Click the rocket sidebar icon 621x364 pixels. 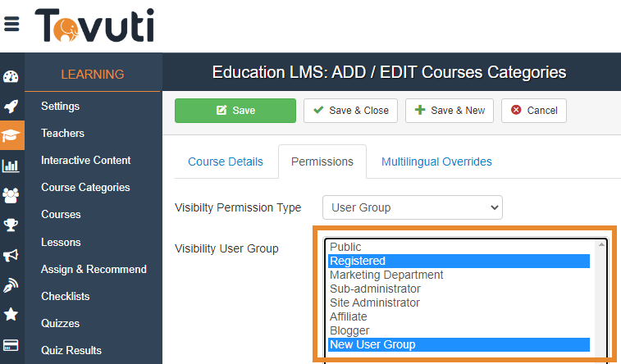tap(11, 106)
